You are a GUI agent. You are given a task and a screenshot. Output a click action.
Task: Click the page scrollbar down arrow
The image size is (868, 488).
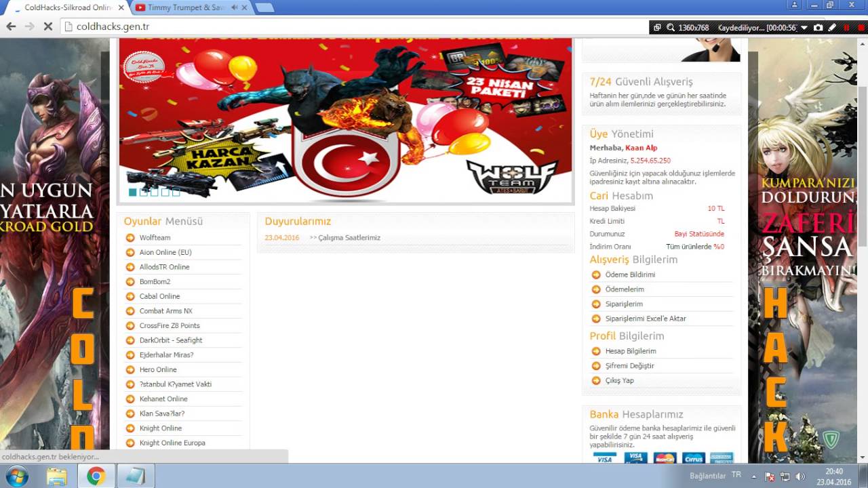click(x=863, y=459)
